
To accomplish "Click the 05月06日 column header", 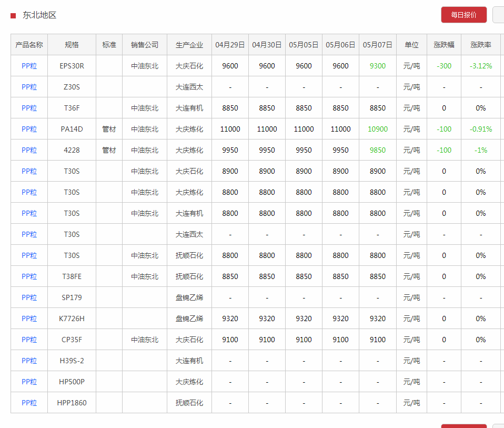I will pos(341,45).
